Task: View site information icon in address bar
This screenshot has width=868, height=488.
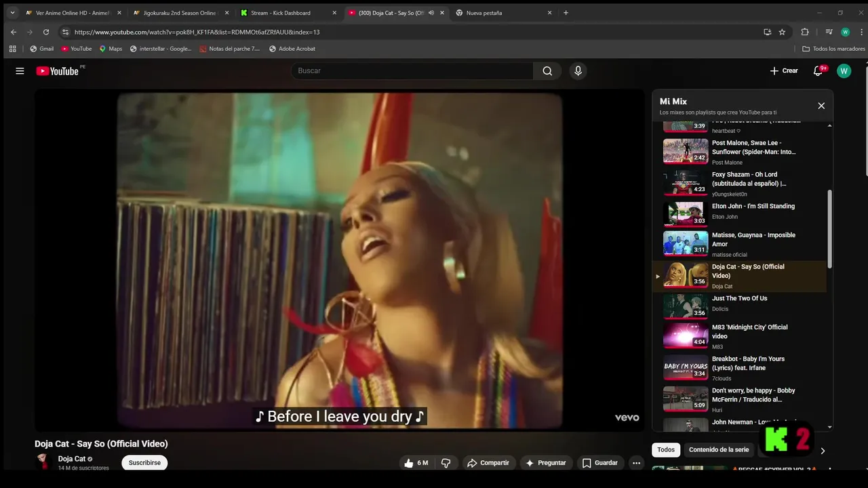Action: pos(65,32)
